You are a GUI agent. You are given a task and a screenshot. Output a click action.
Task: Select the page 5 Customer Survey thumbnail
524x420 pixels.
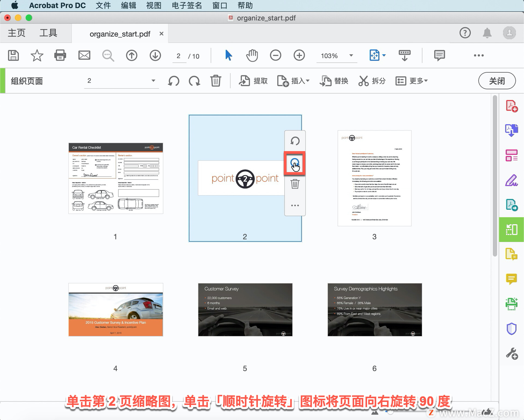tap(245, 310)
